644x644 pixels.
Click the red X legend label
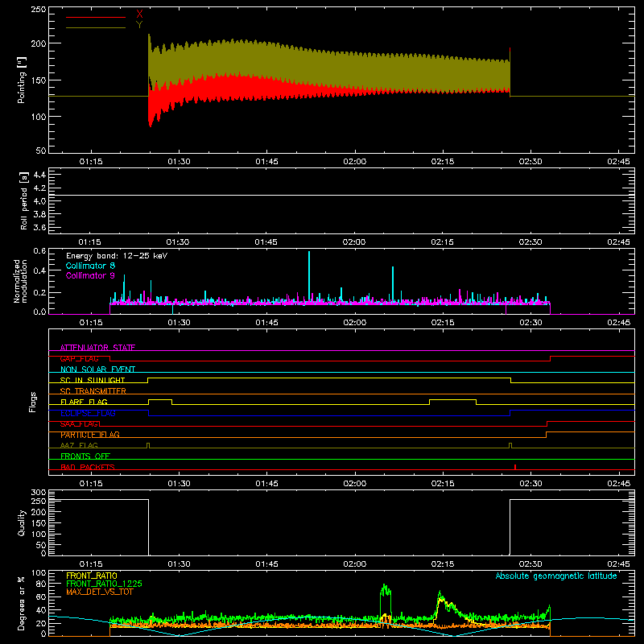pos(139,14)
